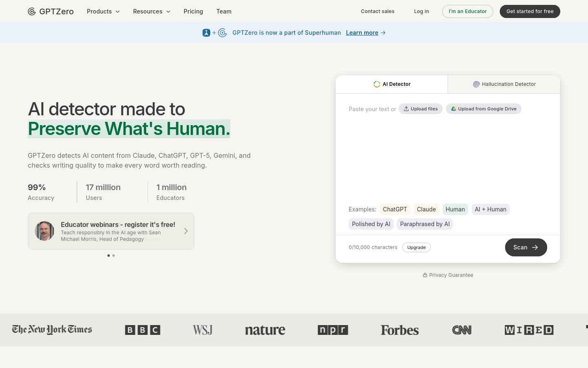Screen dimensions: 588x368
Task: Click The New York Times logo
Action: tap(52, 330)
